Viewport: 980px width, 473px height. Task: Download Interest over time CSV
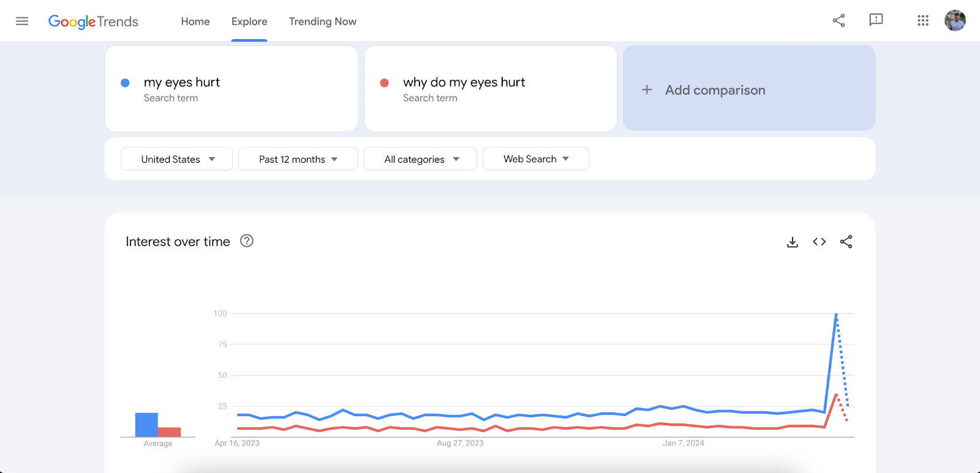[792, 242]
